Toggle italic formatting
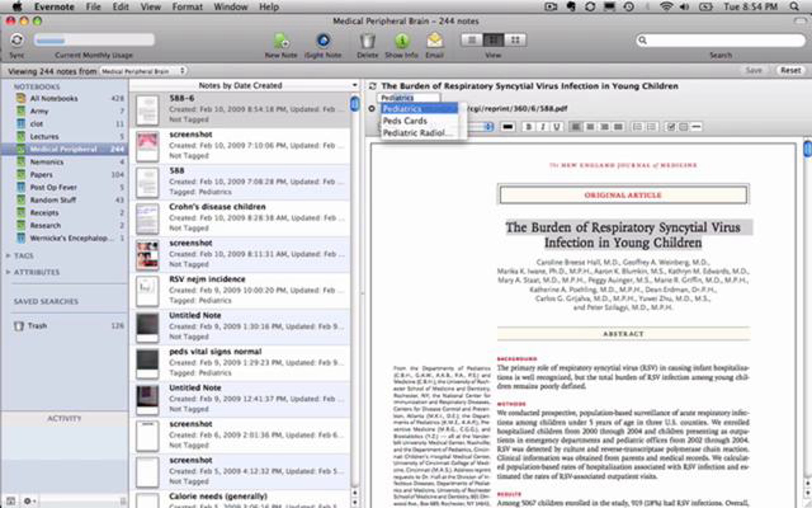Screen dimensions: 812x508 pyautogui.click(x=543, y=127)
